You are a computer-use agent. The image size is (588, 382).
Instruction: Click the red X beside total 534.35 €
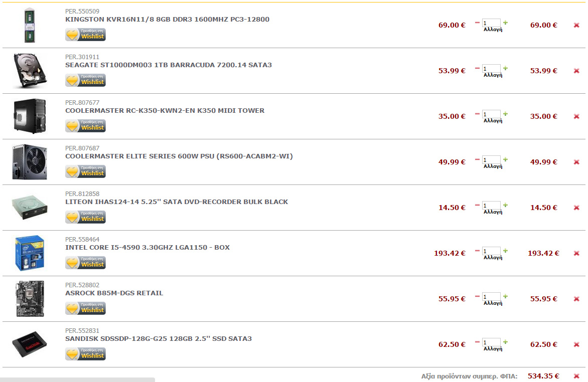pyautogui.click(x=576, y=376)
